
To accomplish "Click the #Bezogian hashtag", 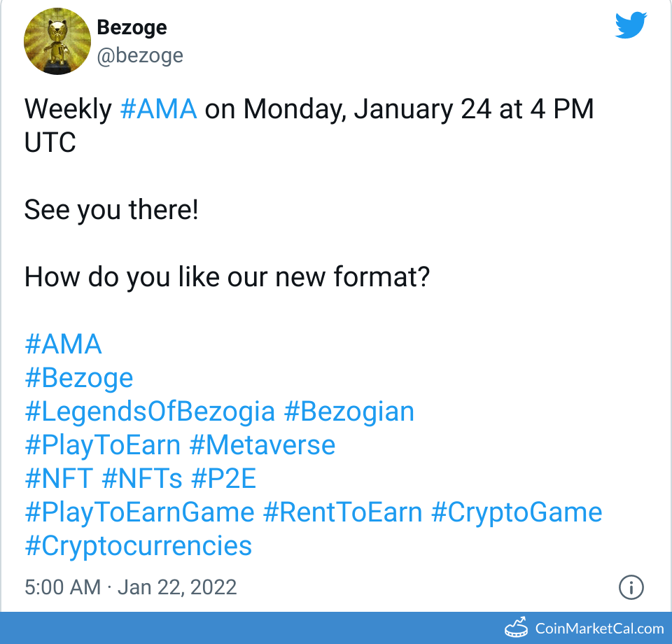I will click(x=349, y=412).
